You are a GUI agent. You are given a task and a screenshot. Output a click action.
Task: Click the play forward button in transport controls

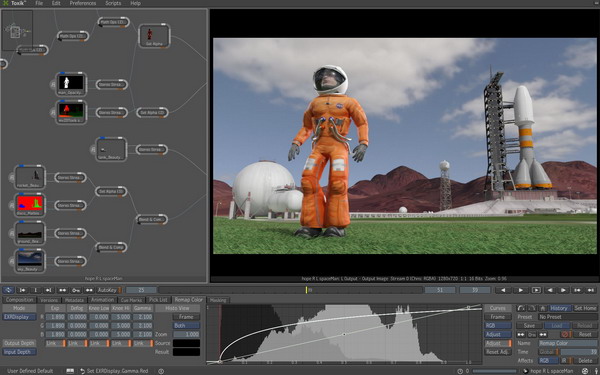tap(520, 290)
